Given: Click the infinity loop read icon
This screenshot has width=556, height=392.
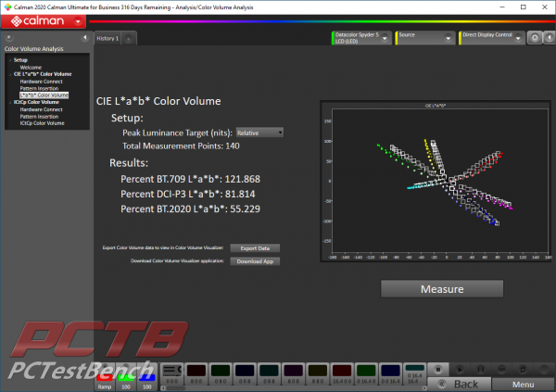Looking at the screenshot, I should (501, 370).
